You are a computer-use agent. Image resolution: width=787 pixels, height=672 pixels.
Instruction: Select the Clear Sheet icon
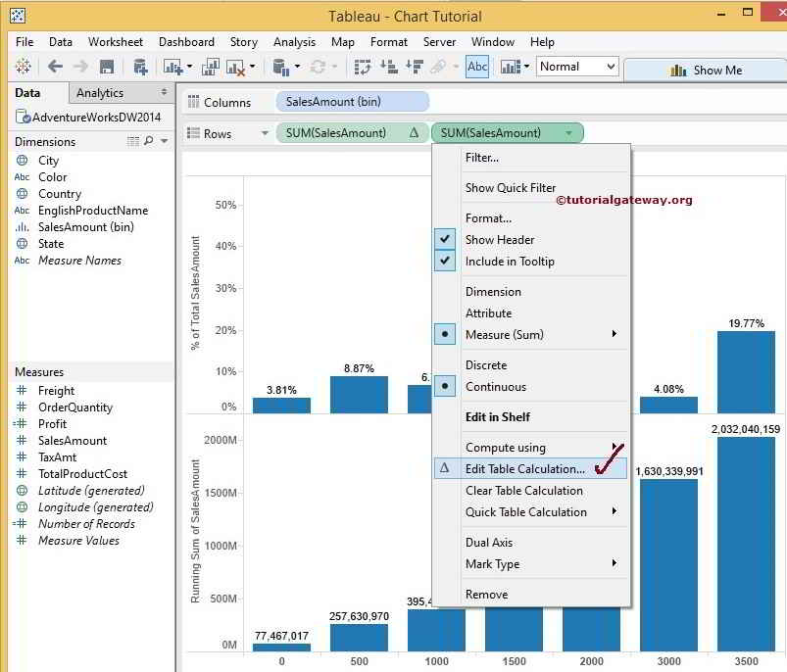point(238,69)
